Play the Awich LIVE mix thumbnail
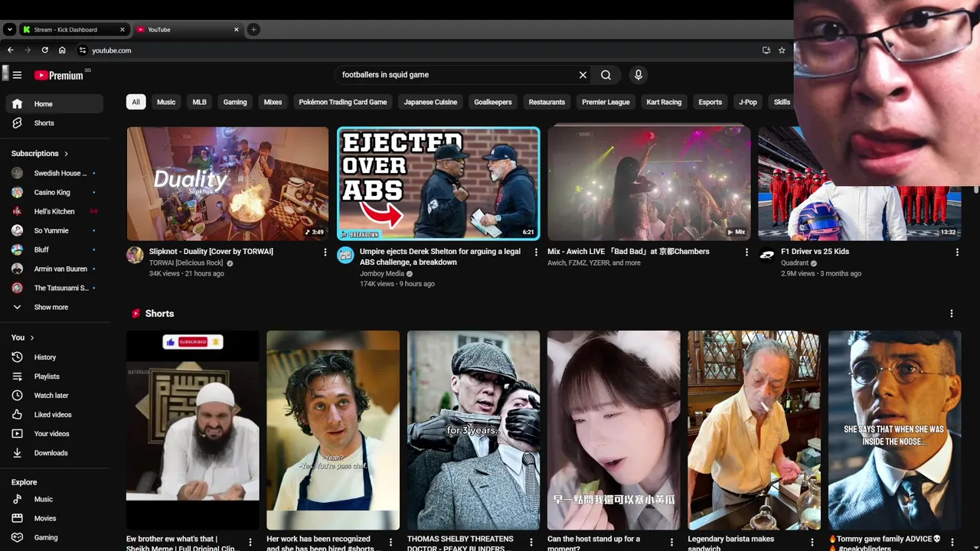This screenshot has height=551, width=980. [648, 184]
